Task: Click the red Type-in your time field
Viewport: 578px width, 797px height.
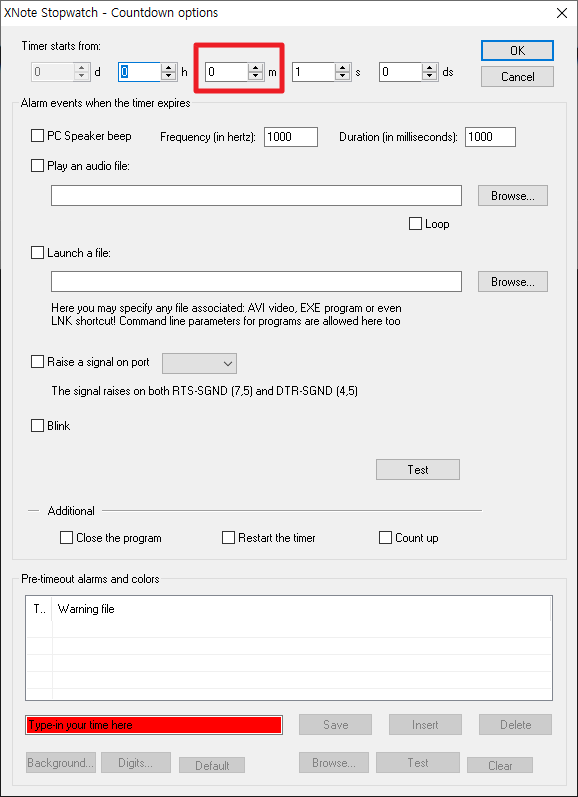Action: click(154, 725)
